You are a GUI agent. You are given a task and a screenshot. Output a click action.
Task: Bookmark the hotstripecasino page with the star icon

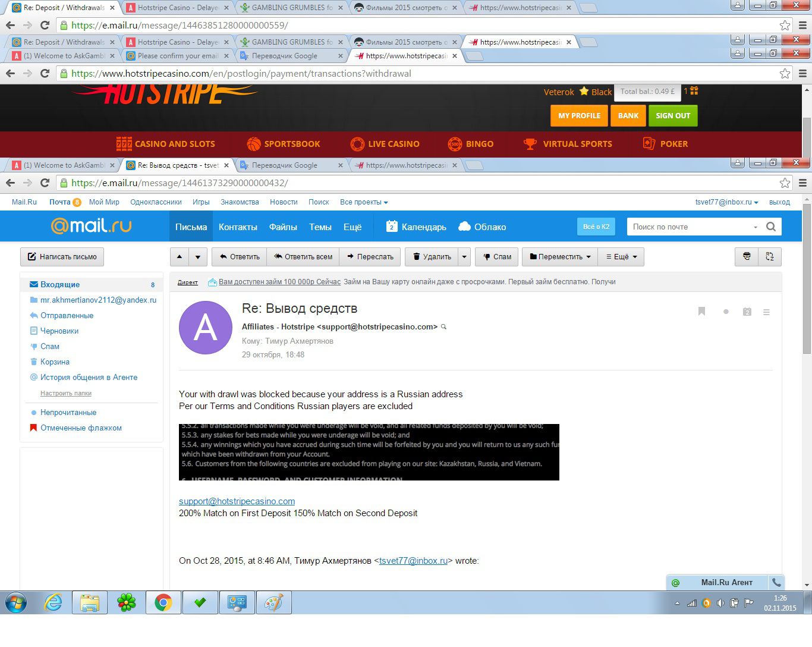tap(785, 74)
